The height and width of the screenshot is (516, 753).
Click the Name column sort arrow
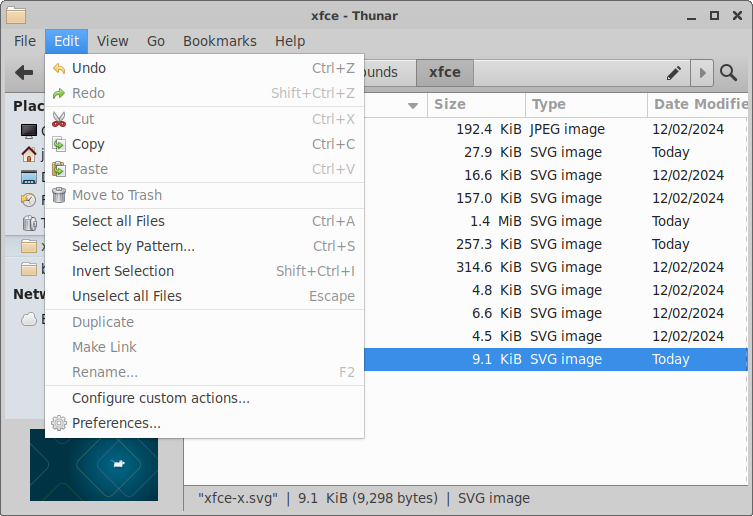coord(413,106)
